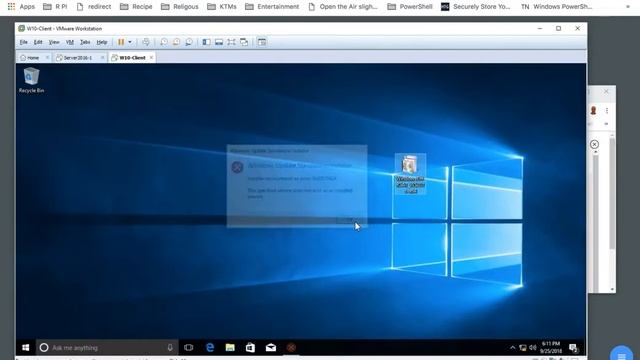Screen dimensions: 640x360
Task: Open the three-dot menu in background browser
Action: click(x=607, y=111)
